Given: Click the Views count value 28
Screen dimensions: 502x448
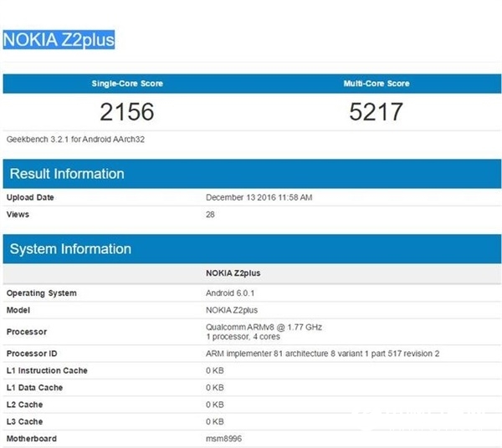Looking at the screenshot, I should click(x=210, y=214).
